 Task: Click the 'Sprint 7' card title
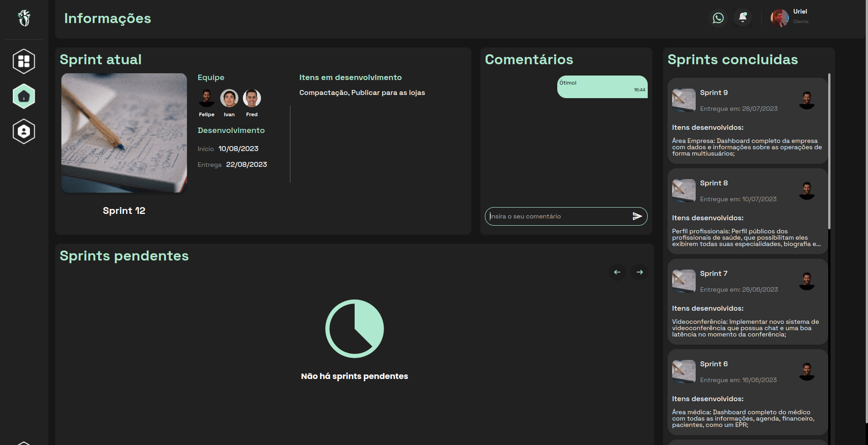[714, 274]
